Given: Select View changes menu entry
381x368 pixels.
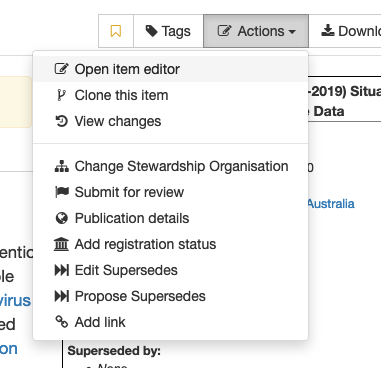Looking at the screenshot, I should (171, 121).
